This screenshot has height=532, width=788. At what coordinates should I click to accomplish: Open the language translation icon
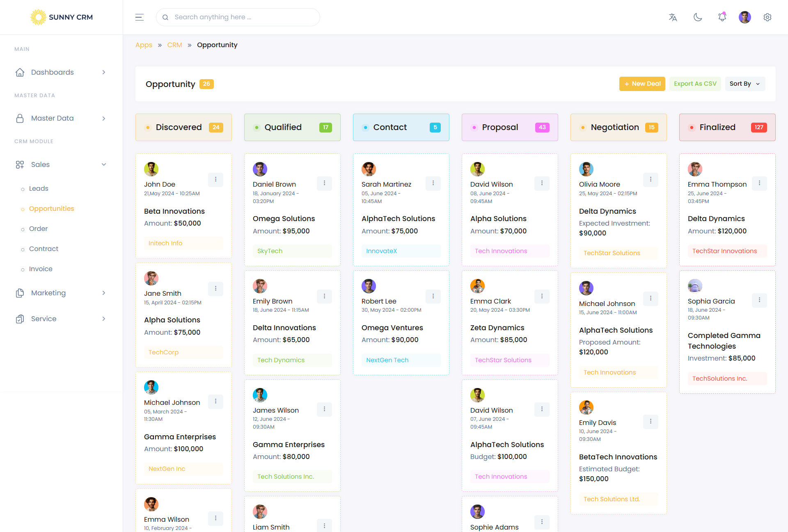pyautogui.click(x=673, y=17)
